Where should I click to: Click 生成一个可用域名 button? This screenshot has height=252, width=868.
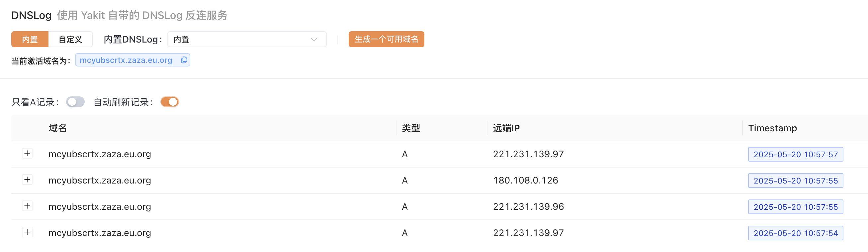click(x=386, y=40)
